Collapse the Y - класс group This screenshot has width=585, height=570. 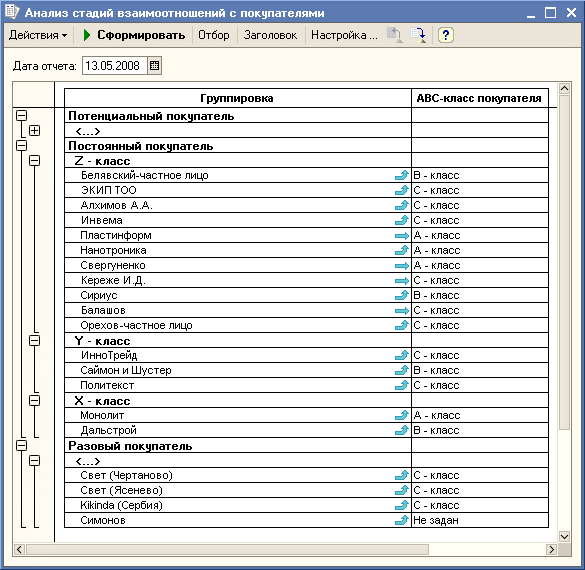(34, 340)
